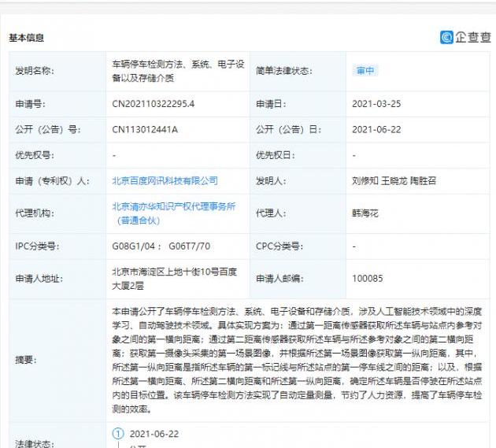Click the 公开（公告）号 field label
The image size is (496, 448).
click(x=48, y=130)
